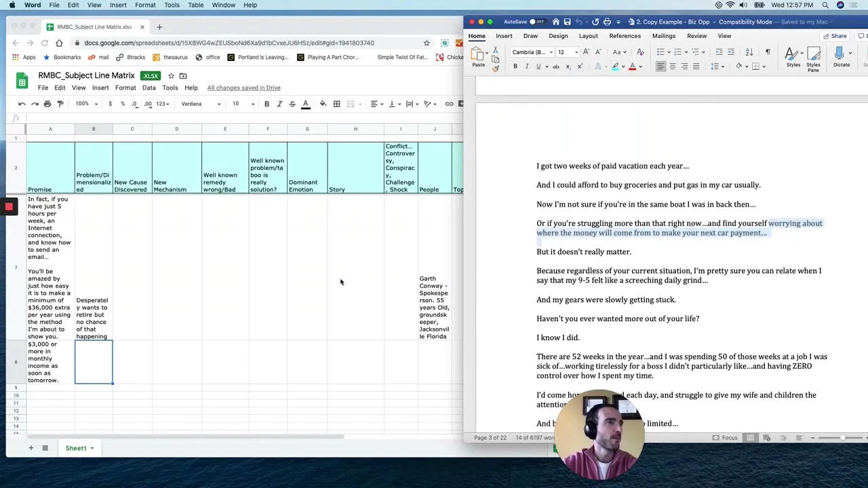
Task: Open the font size 10 dropdown in Sheets
Action: pos(243,104)
